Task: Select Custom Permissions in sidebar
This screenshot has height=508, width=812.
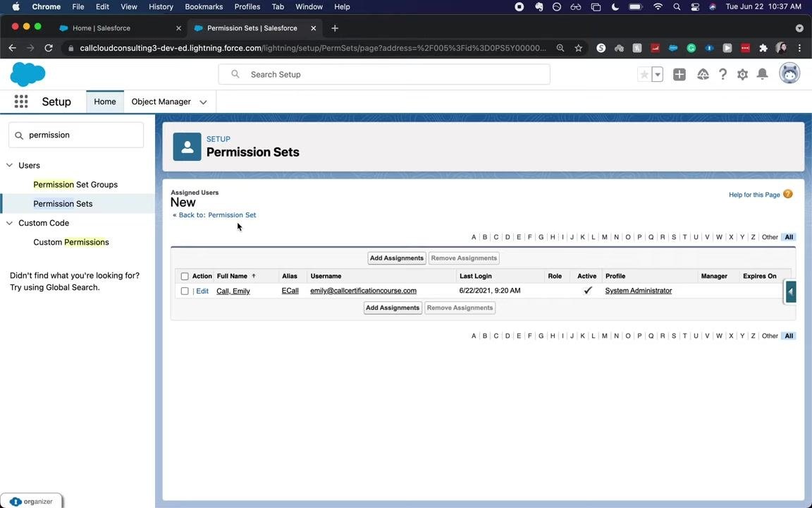Action: pos(71,242)
